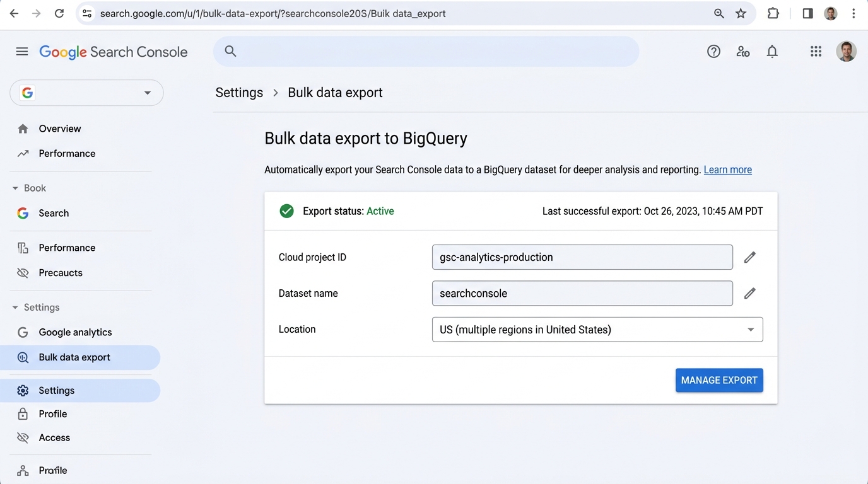
Task: Edit the Dataset name with its pencil icon
Action: tap(749, 293)
